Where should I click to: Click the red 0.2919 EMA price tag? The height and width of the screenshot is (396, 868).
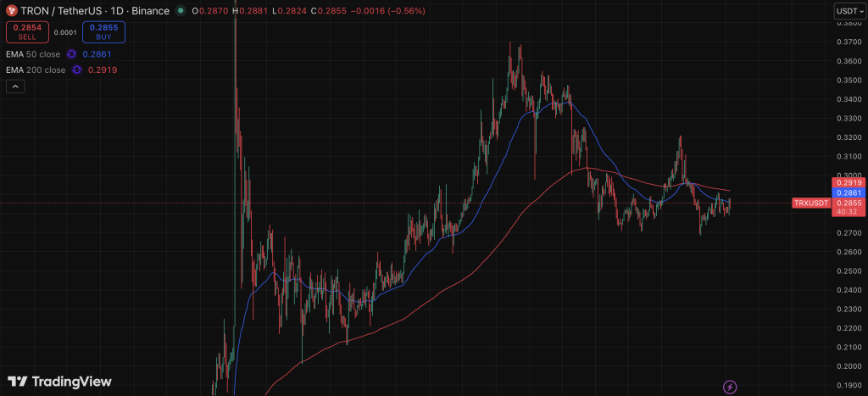click(x=848, y=182)
